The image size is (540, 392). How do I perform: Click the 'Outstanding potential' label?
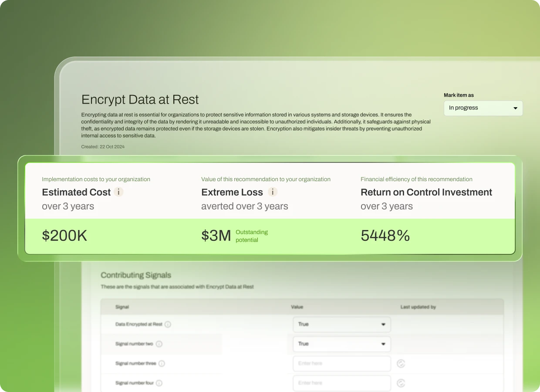click(x=251, y=236)
